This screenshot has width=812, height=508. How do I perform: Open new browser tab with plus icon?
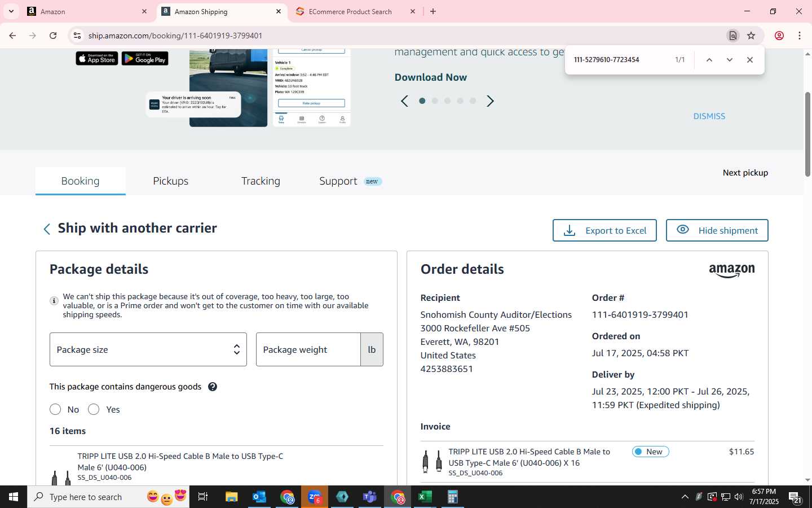click(x=433, y=11)
